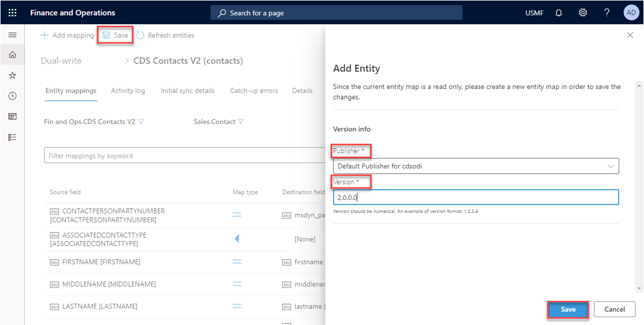The width and height of the screenshot is (644, 325).
Task: Open the settings gear icon
Action: (583, 12)
